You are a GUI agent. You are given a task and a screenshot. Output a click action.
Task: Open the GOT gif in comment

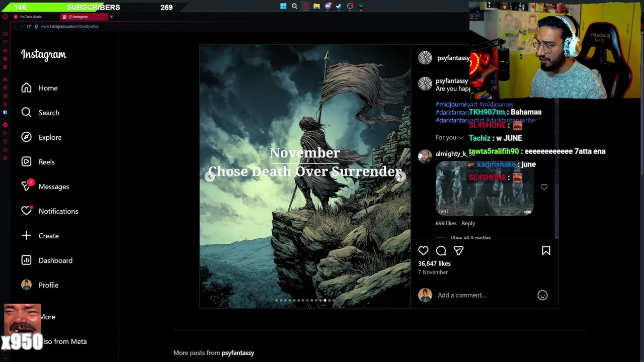(485, 189)
